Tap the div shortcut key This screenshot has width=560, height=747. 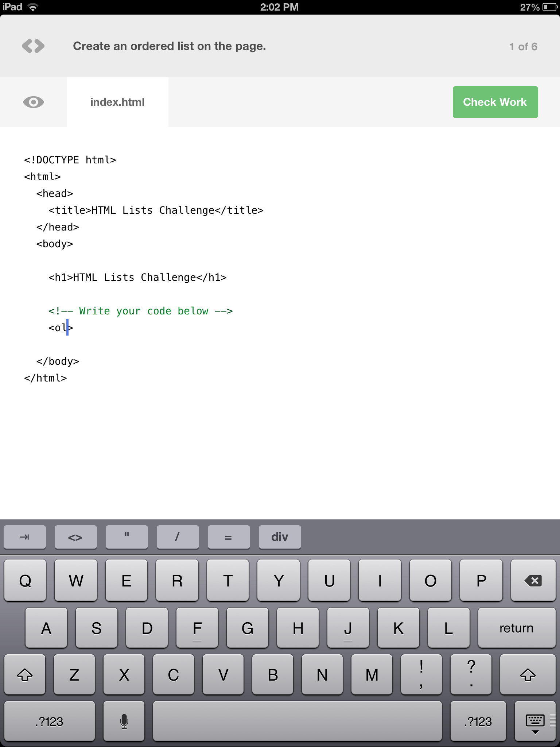click(280, 537)
